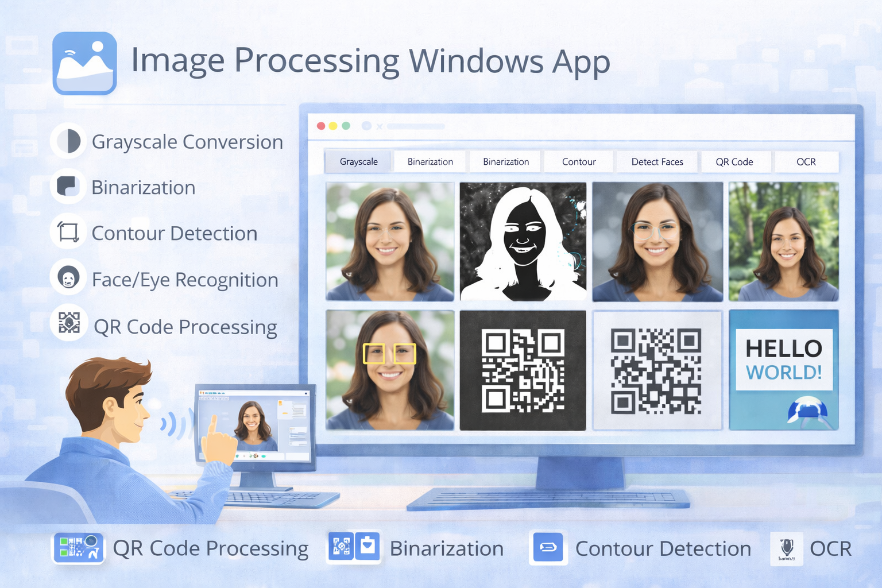Click the Contour button in the toolbar

(578, 161)
